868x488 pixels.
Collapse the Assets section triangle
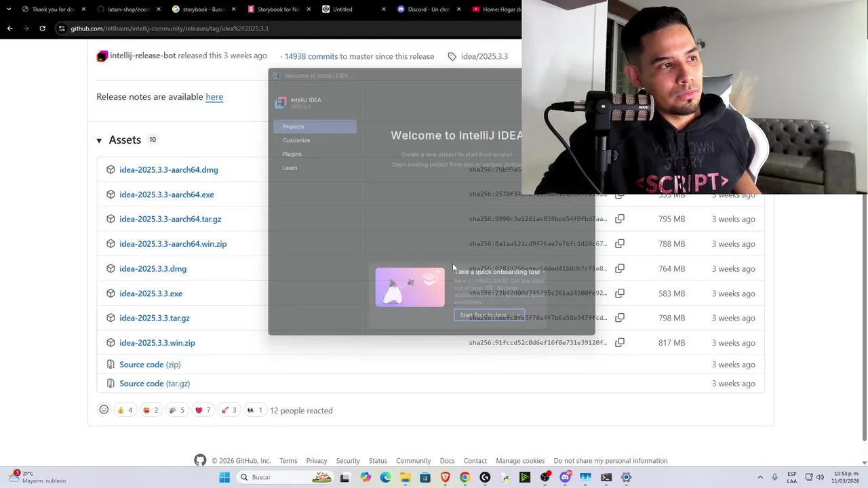pyautogui.click(x=99, y=140)
